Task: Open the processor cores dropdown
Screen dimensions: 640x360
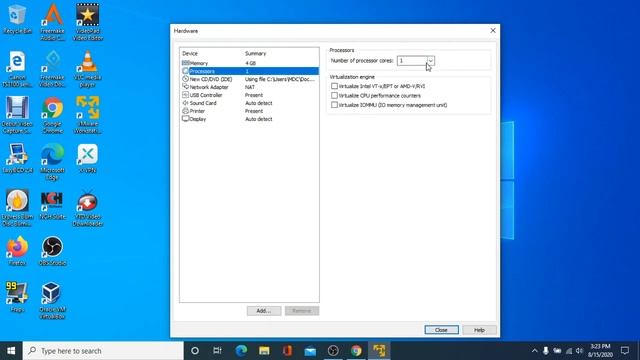Action: coord(431,61)
